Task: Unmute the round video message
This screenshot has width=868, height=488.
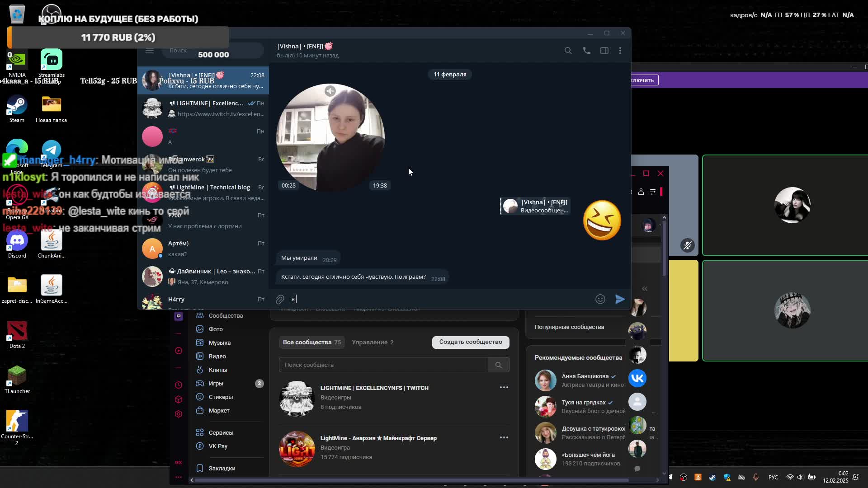Action: (x=330, y=91)
